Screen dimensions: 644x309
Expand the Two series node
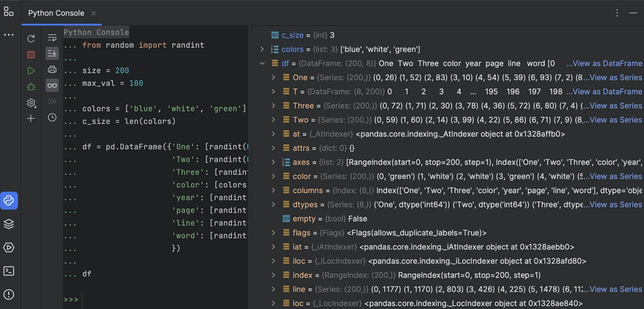273,120
